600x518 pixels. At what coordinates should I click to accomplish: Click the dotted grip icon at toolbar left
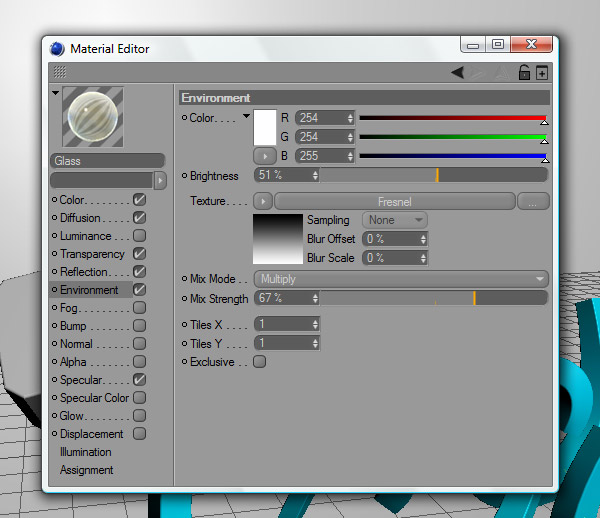[x=60, y=72]
